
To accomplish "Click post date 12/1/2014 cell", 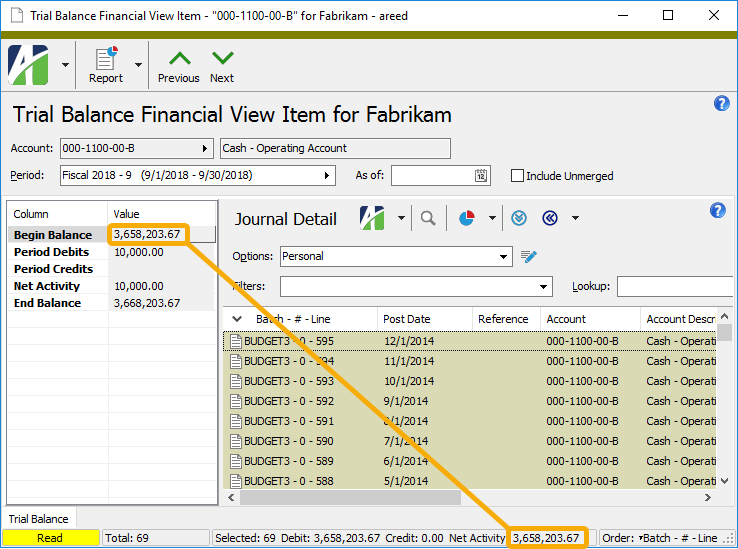I will coord(409,341).
